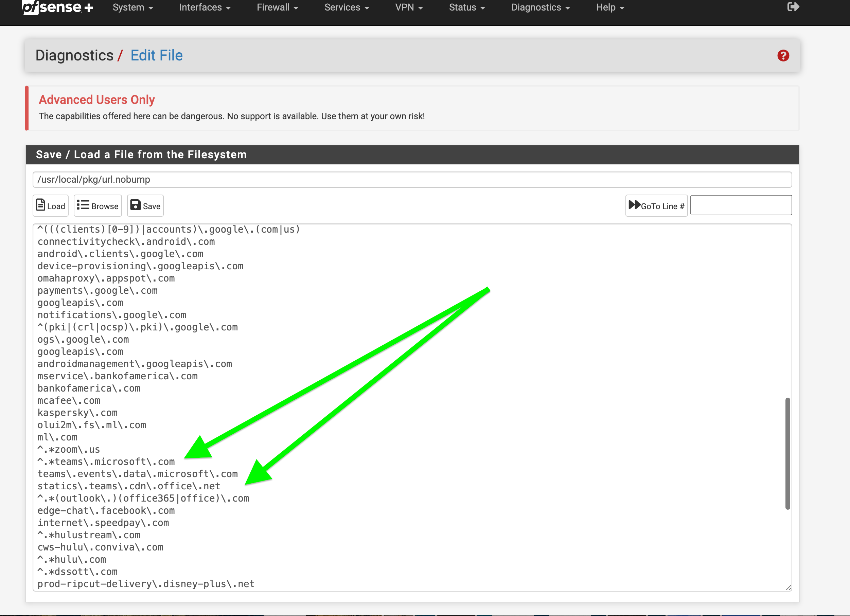Image resolution: width=850 pixels, height=616 pixels.
Task: Click the file path field /usr/local/pkg/url.nobump
Action: [412, 180]
